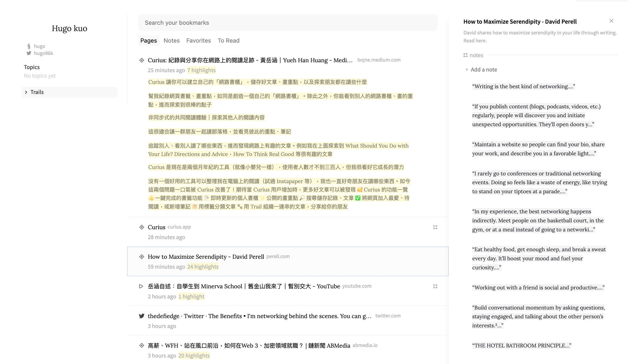The image size is (628, 364).
Task: Click twitter.com domain text
Action: click(x=388, y=316)
